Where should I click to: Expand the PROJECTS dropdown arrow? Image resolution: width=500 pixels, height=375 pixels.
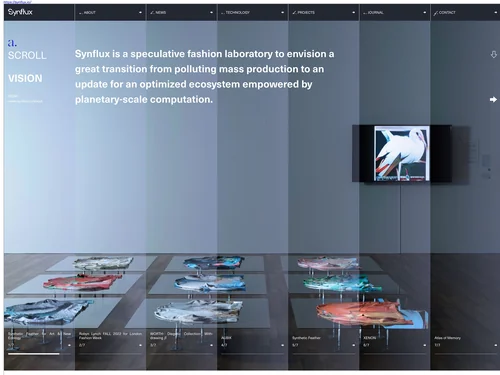[353, 13]
